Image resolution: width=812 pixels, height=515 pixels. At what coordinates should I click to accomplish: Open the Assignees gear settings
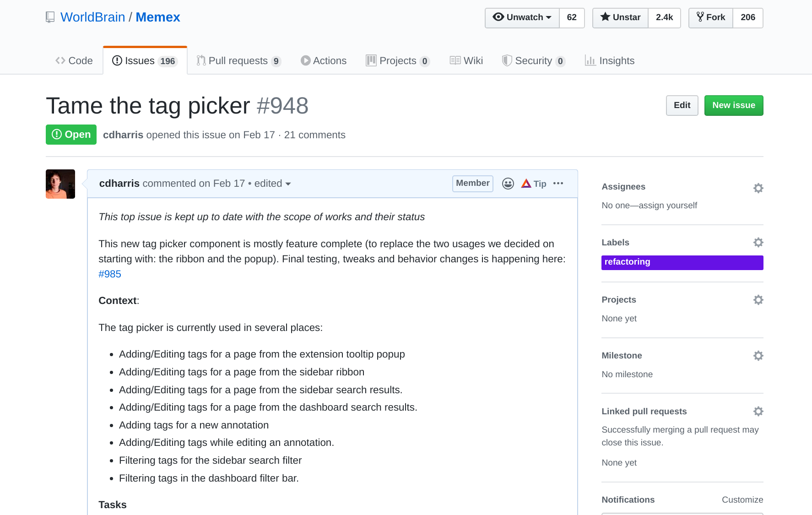tap(758, 188)
